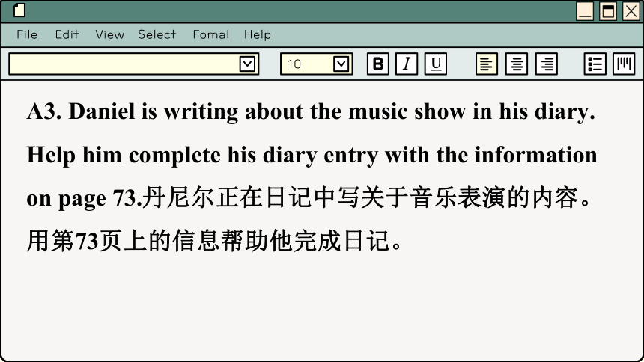Open the Help menu
The image size is (644, 362).
(x=258, y=34)
